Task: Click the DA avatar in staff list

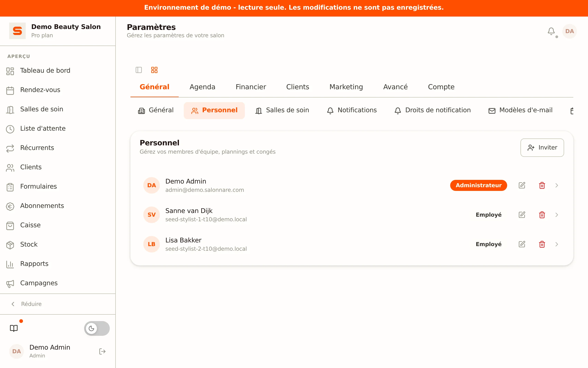Action: 152,185
